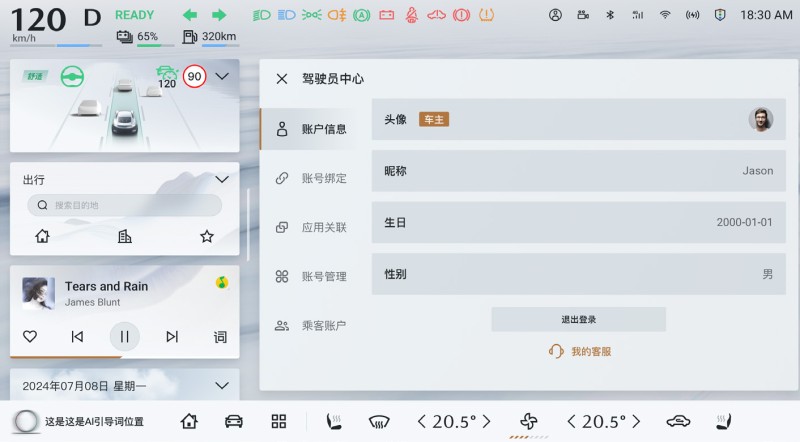Switch to the 账号绑定 tab
The height and width of the screenshot is (442, 800).
(312, 178)
